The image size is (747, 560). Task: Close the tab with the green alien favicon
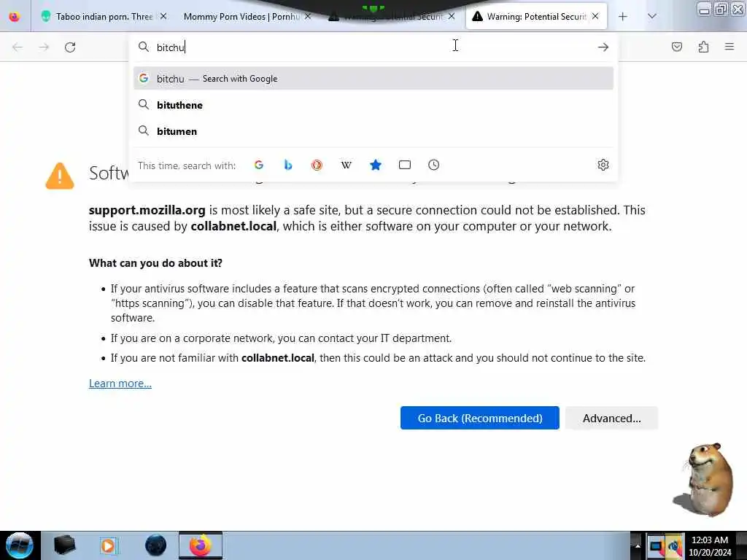[x=163, y=16]
